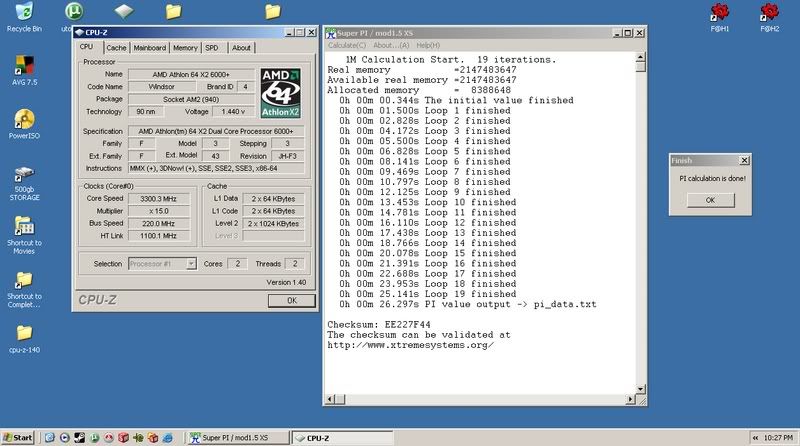
Task: Click the Package value Socket AM2 (940)
Action: click(x=191, y=99)
